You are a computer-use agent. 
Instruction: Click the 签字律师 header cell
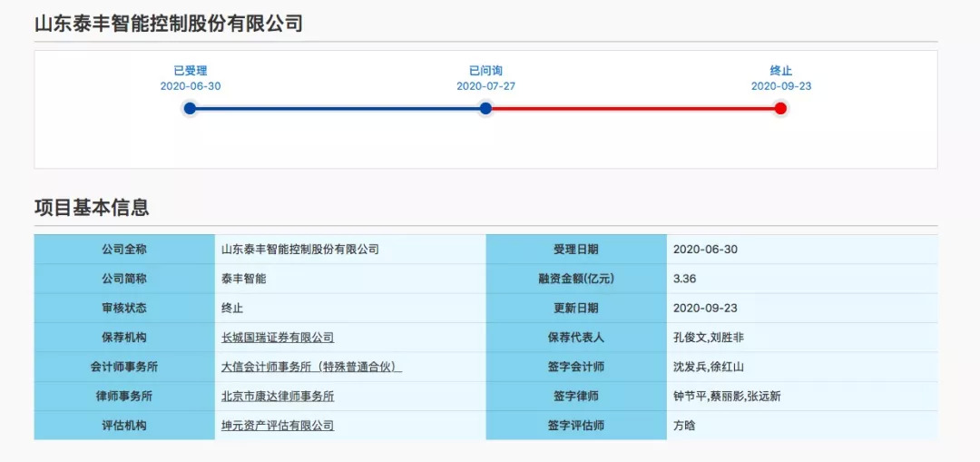point(576,397)
